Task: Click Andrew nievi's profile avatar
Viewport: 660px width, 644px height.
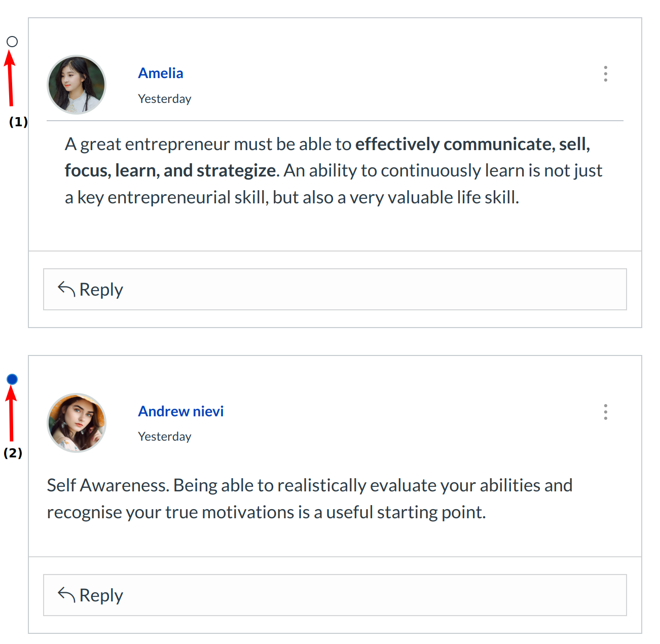Action: tap(77, 422)
